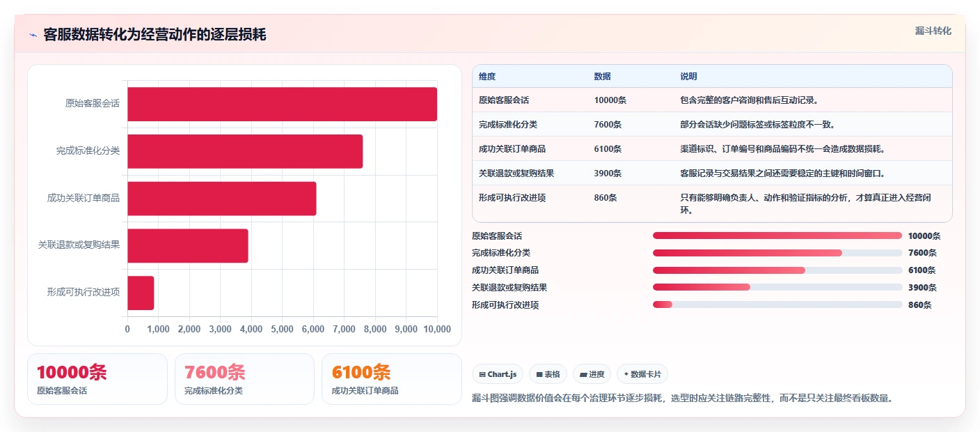Viewport: 980px width, 432px height.
Task: Click the lightning icon beside the page title
Action: coord(33,35)
